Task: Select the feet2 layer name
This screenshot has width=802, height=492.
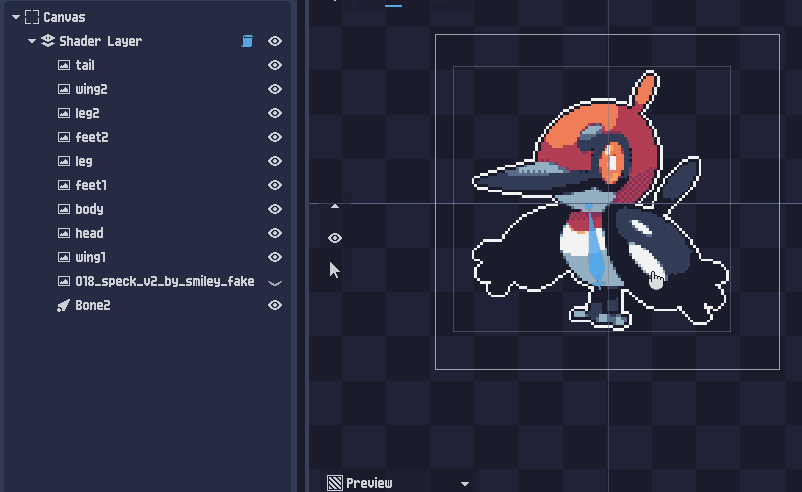Action: [92, 137]
